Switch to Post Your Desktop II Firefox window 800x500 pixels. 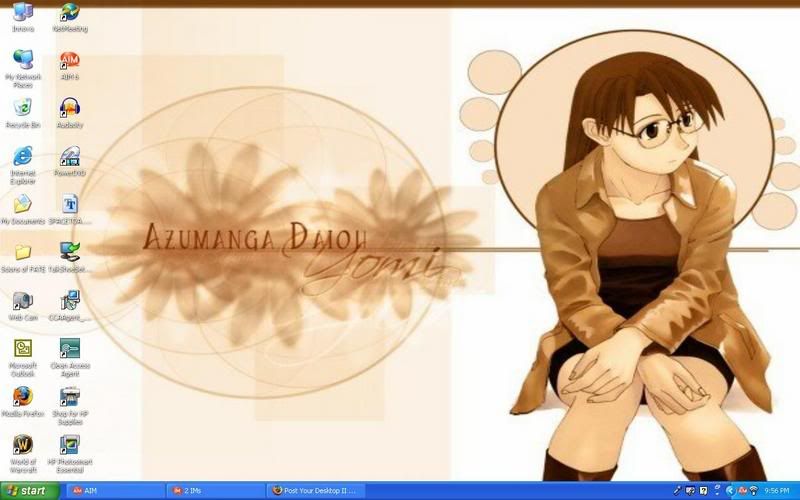(315, 491)
